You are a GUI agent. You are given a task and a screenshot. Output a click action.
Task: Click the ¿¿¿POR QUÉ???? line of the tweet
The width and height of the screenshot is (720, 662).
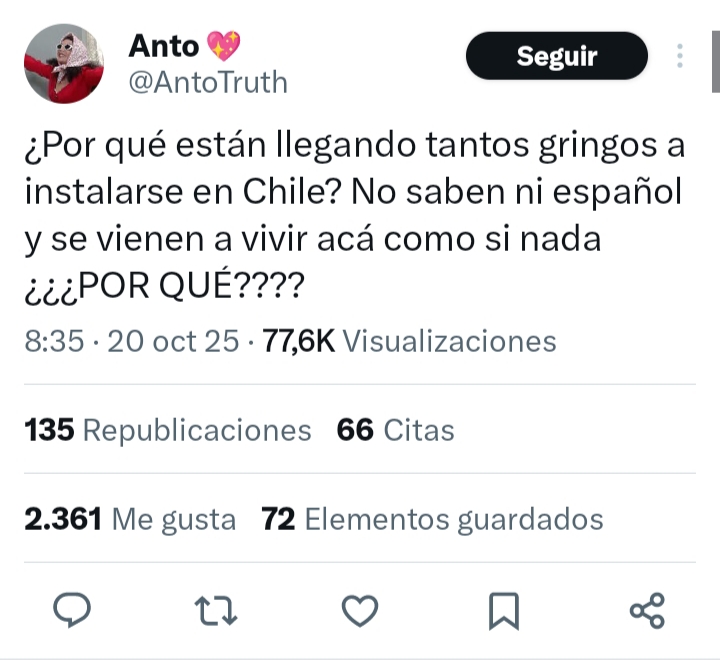coord(164,286)
